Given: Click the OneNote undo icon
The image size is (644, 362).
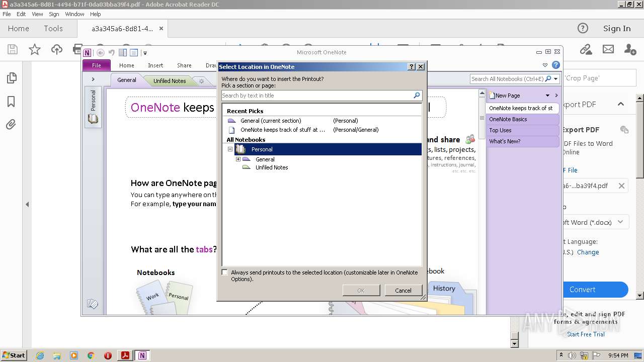Looking at the screenshot, I should point(112,53).
